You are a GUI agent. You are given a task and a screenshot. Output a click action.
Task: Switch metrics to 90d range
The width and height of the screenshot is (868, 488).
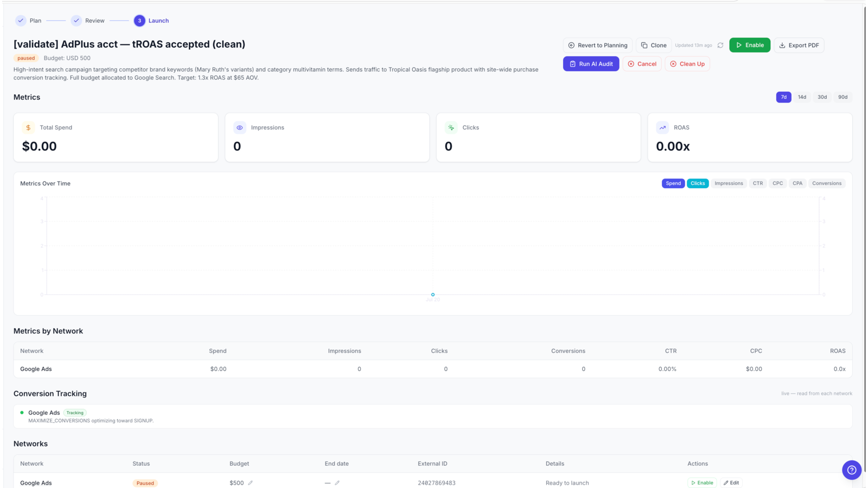coord(843,97)
